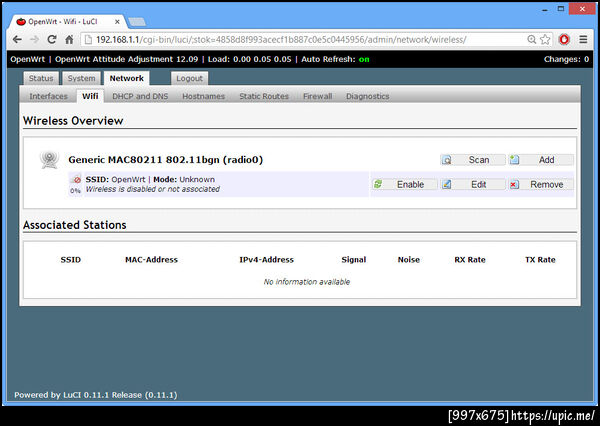
Task: Open a new browser tab
Action: pyautogui.click(x=137, y=22)
